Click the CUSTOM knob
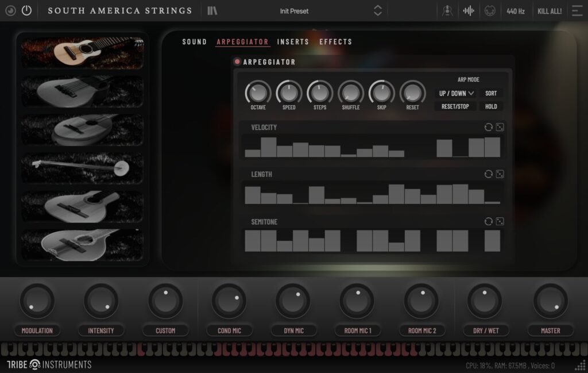Viewport: 588px width, 373px height. 165,301
